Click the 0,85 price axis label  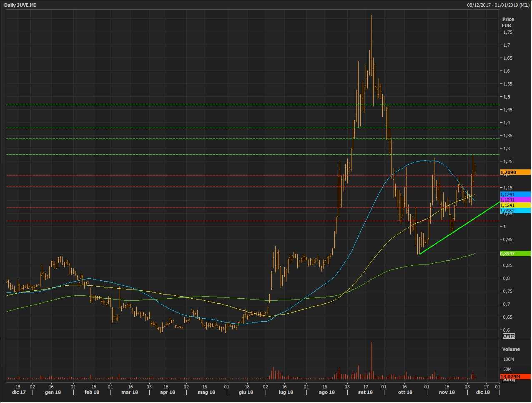coord(507,265)
